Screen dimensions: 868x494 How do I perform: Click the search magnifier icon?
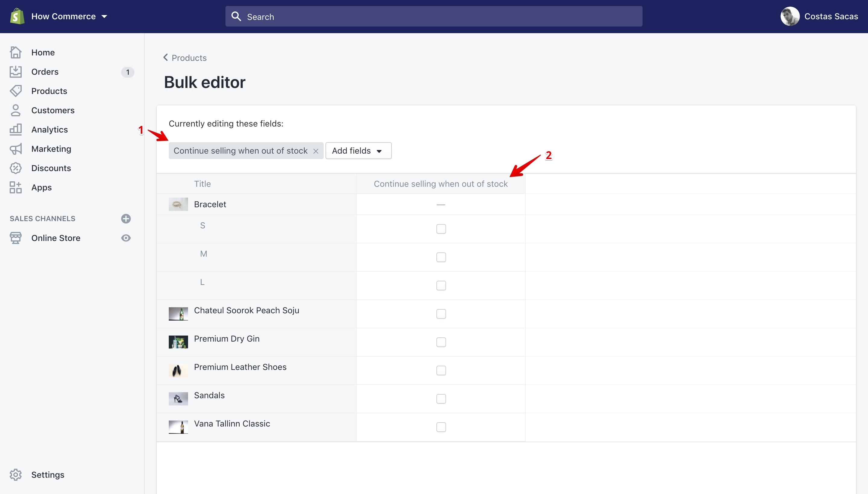236,16
